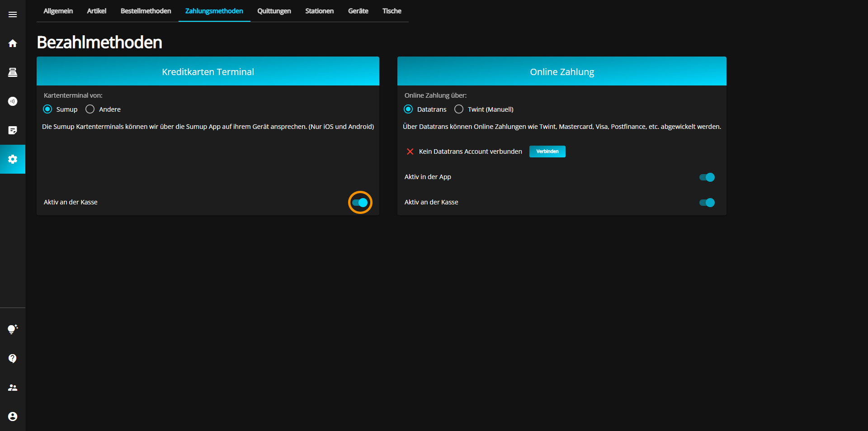The width and height of the screenshot is (868, 431).
Task: Click the Verbinden button
Action: point(547,152)
